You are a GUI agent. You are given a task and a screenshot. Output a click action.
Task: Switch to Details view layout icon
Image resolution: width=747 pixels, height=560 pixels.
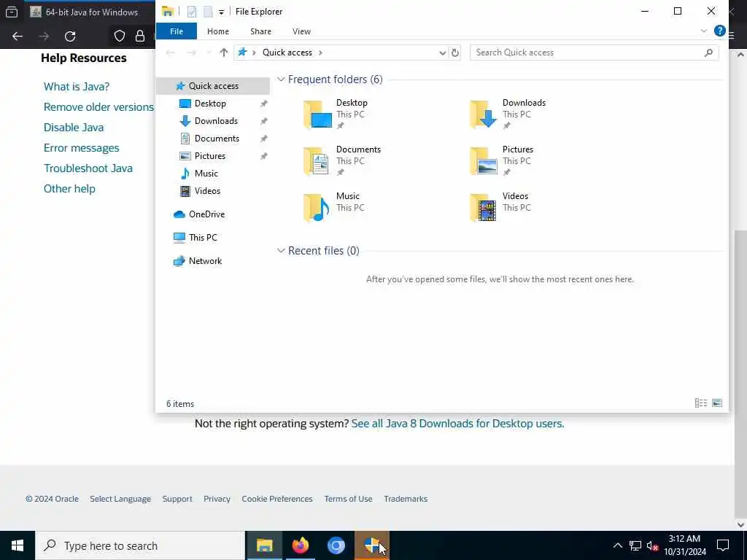click(x=701, y=403)
